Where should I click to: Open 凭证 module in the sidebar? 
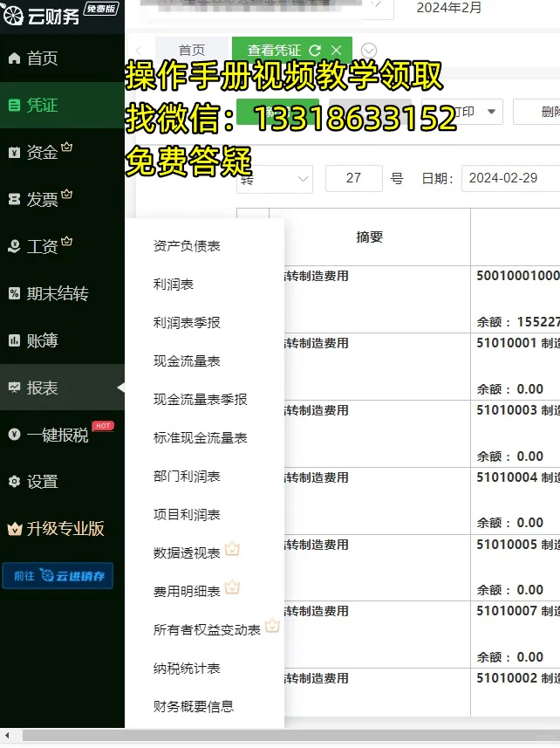(62, 105)
